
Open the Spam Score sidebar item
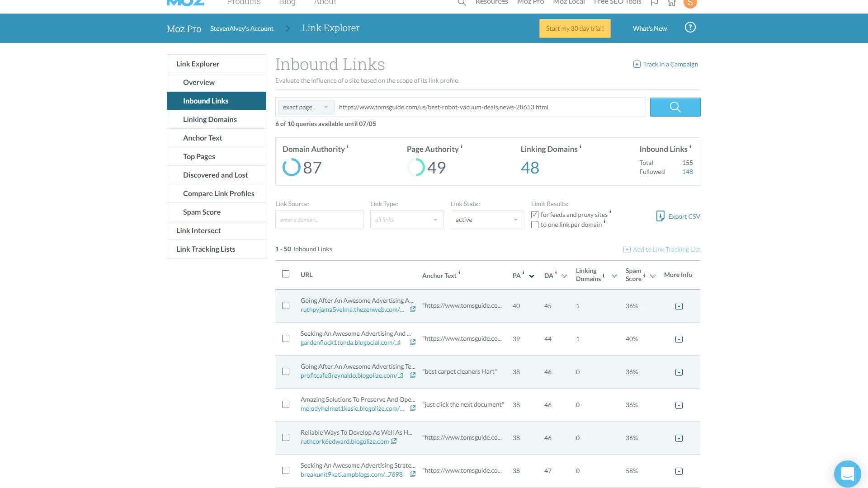pos(202,212)
